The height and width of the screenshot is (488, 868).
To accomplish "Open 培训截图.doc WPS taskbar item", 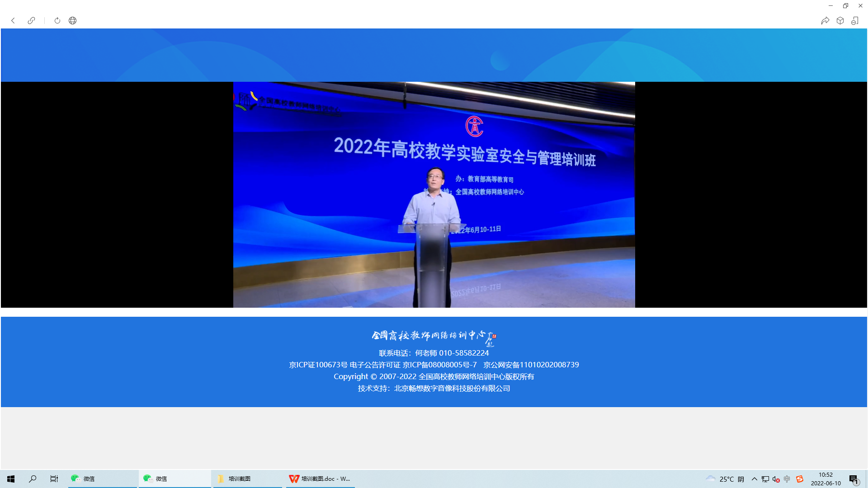I will (x=320, y=479).
